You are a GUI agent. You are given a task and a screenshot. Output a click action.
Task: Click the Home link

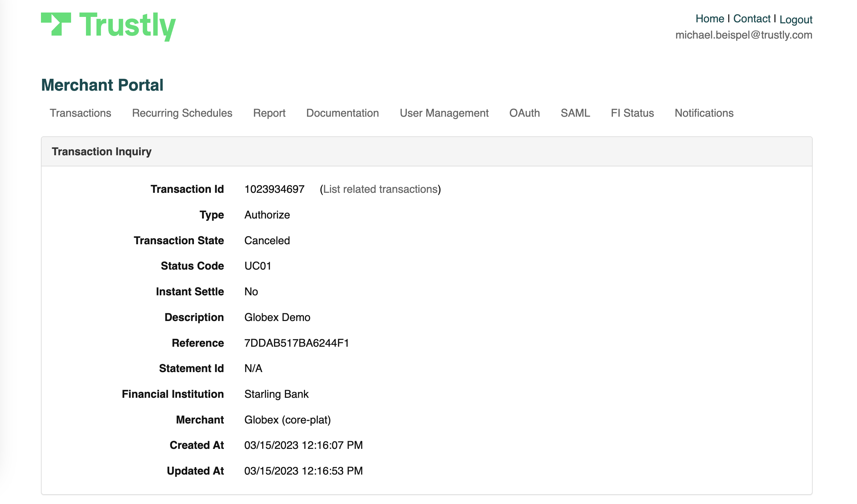tap(709, 19)
